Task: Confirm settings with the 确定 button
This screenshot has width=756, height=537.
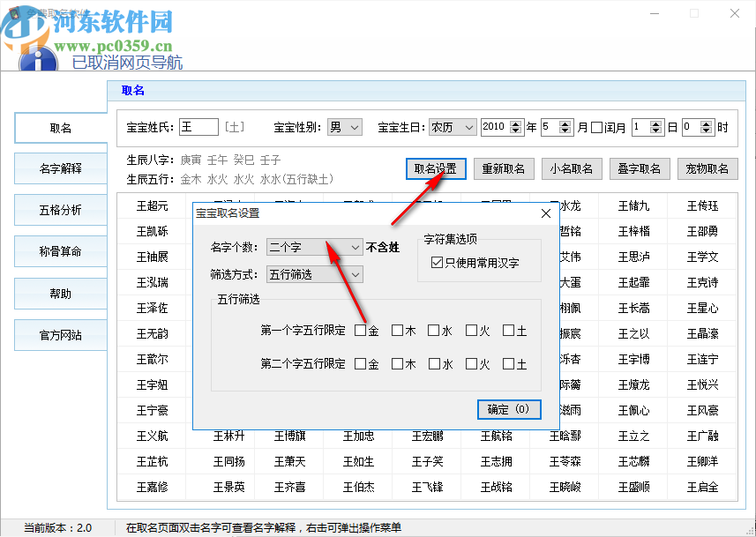Action: [x=508, y=409]
